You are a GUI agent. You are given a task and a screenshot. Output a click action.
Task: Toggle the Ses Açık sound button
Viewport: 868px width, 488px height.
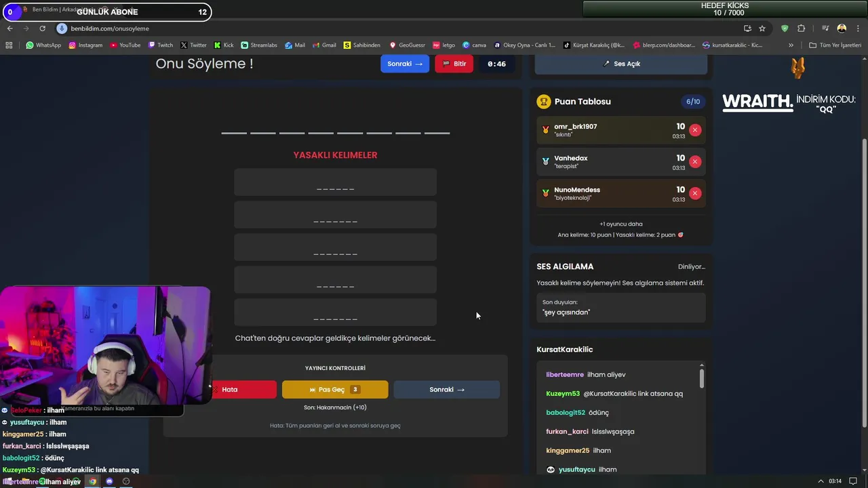coord(621,64)
